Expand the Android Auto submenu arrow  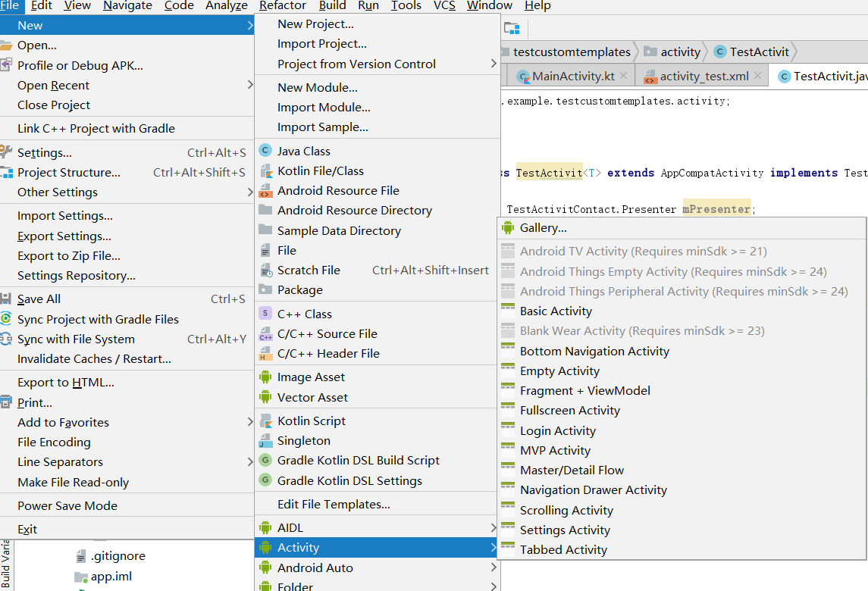pyautogui.click(x=494, y=568)
